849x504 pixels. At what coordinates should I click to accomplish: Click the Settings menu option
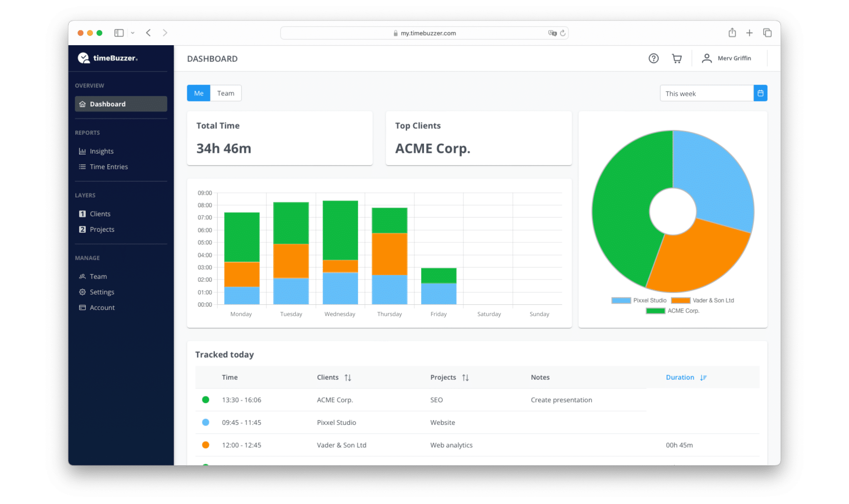tap(101, 292)
